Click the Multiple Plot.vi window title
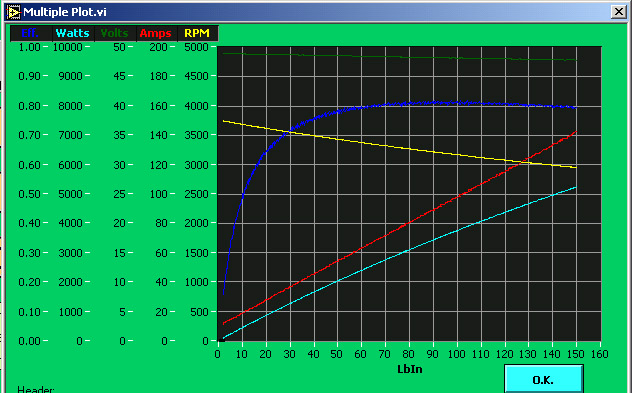 (x=65, y=12)
